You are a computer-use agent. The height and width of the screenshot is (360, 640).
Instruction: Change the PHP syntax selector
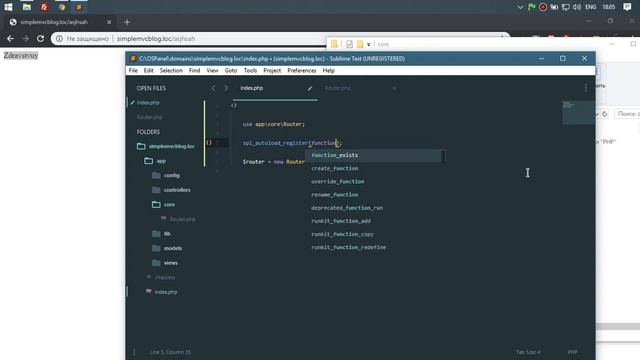pos(572,352)
